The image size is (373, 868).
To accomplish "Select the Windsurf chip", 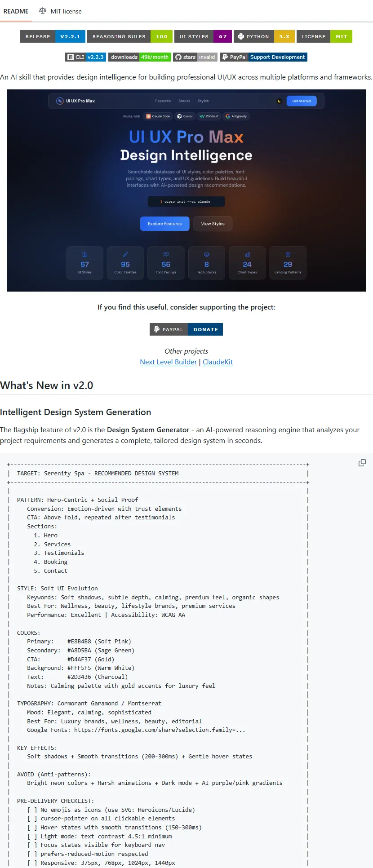I will (209, 116).
